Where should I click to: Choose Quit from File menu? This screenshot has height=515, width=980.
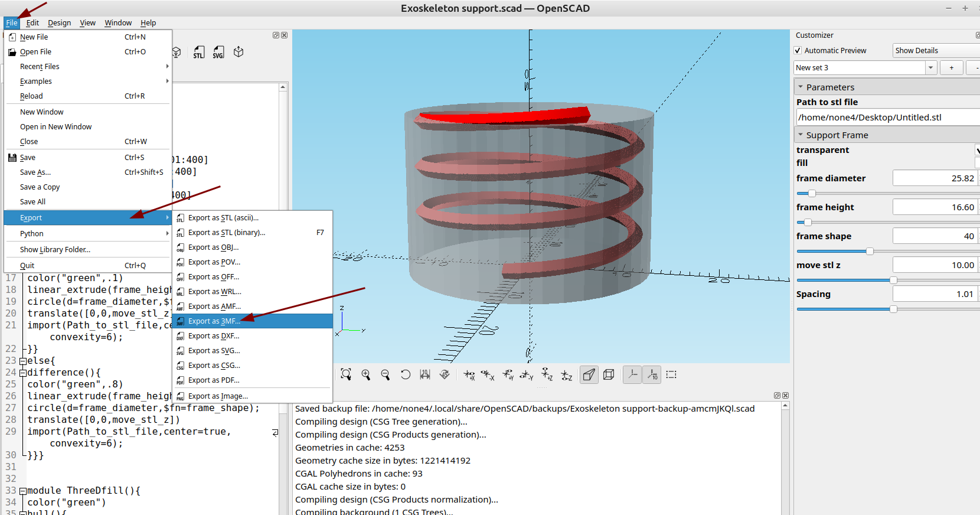tap(87, 266)
